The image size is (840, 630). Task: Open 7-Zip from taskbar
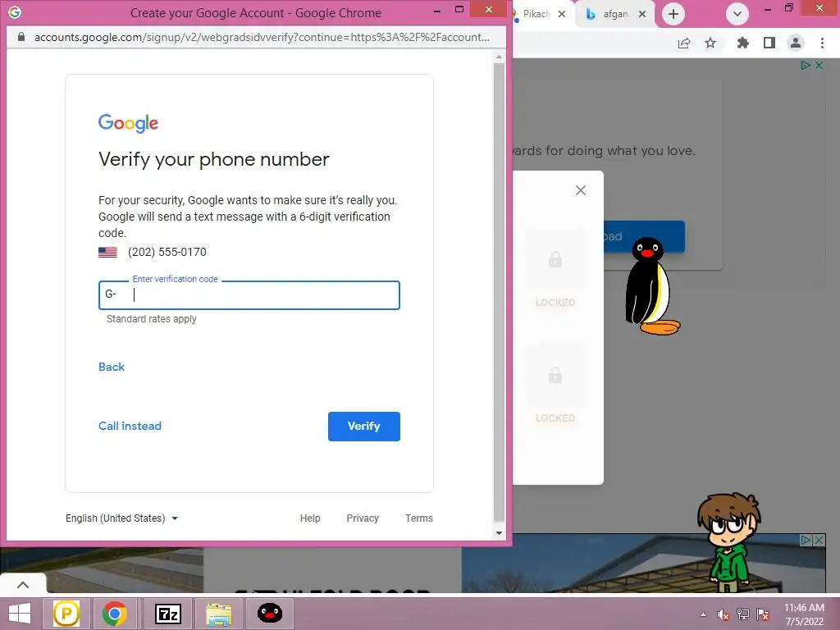[167, 614]
